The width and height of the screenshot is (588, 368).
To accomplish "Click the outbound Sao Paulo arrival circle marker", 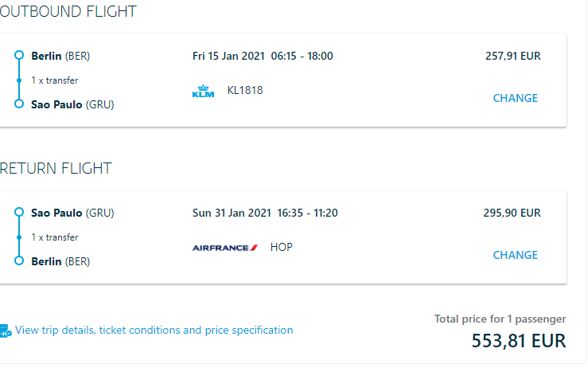I will 19,104.
